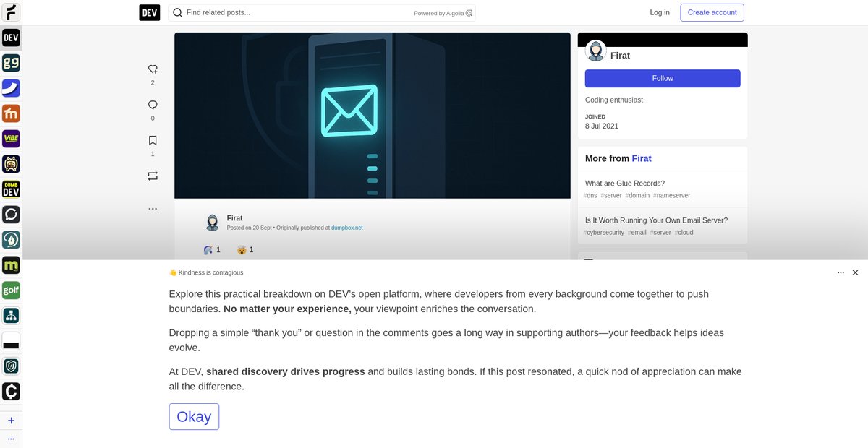The image size is (868, 448).
Task: Open 'What are Glue Records?' post
Action: pos(625,184)
